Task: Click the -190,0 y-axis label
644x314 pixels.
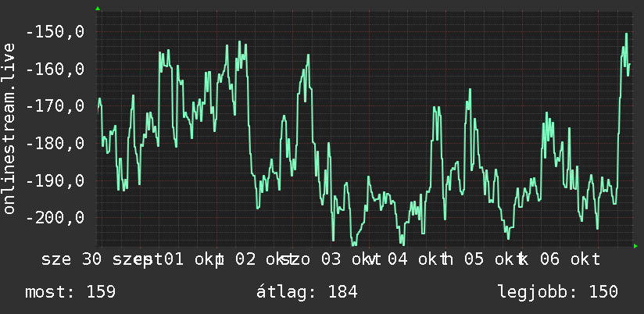Action: (x=55, y=180)
